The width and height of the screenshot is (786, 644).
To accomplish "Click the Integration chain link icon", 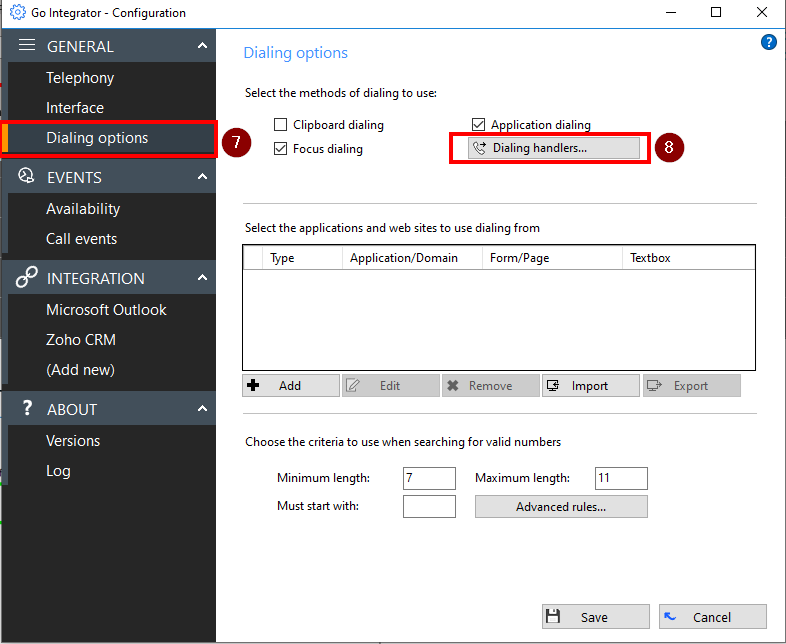I will click(27, 278).
